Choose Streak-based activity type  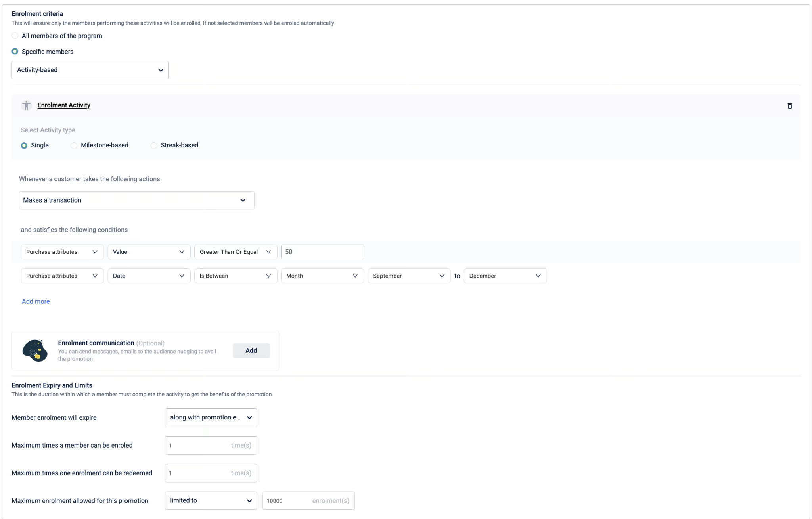click(x=154, y=146)
